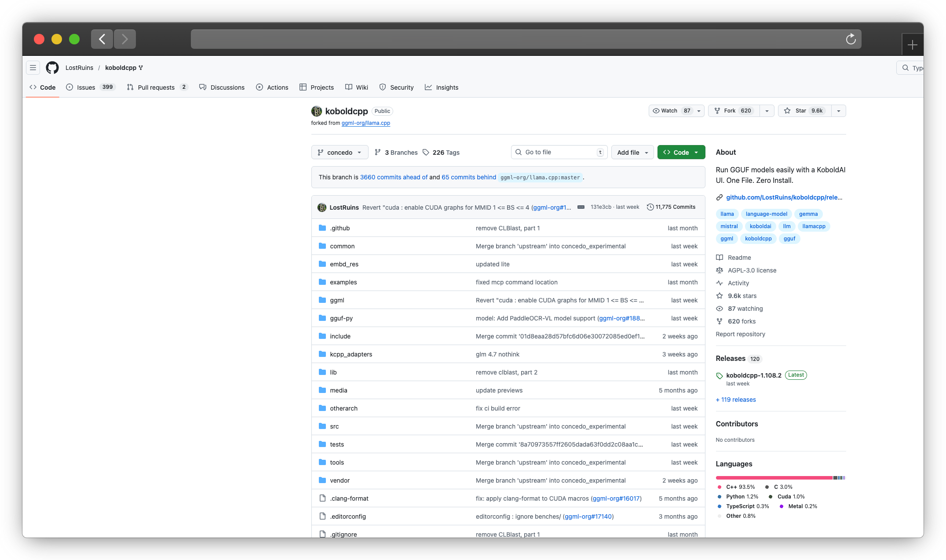Open the hamburger navigation menu
This screenshot has width=946, height=560.
pos(33,68)
